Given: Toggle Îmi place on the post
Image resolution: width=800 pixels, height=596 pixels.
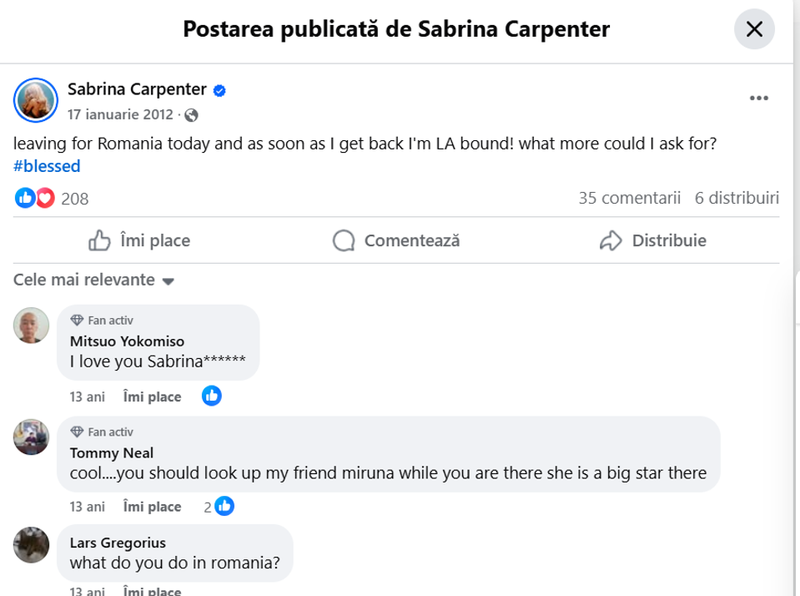Looking at the screenshot, I should tap(139, 241).
